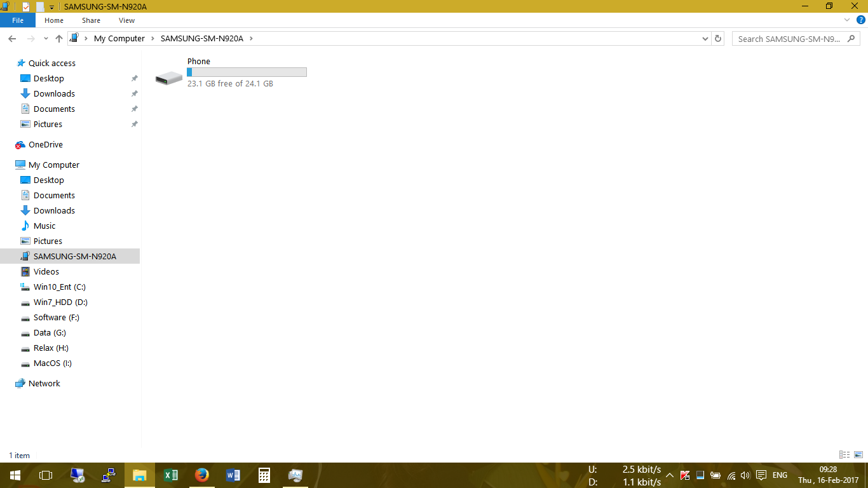Switch to details view layout
Screen dimensions: 868x488
(x=844, y=455)
